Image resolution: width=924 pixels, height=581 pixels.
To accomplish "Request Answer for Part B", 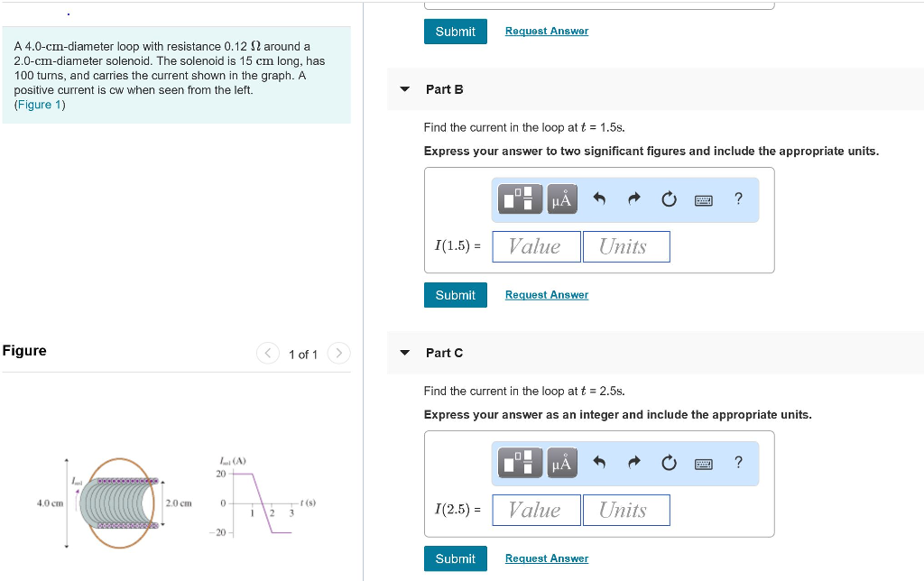I will [x=546, y=294].
